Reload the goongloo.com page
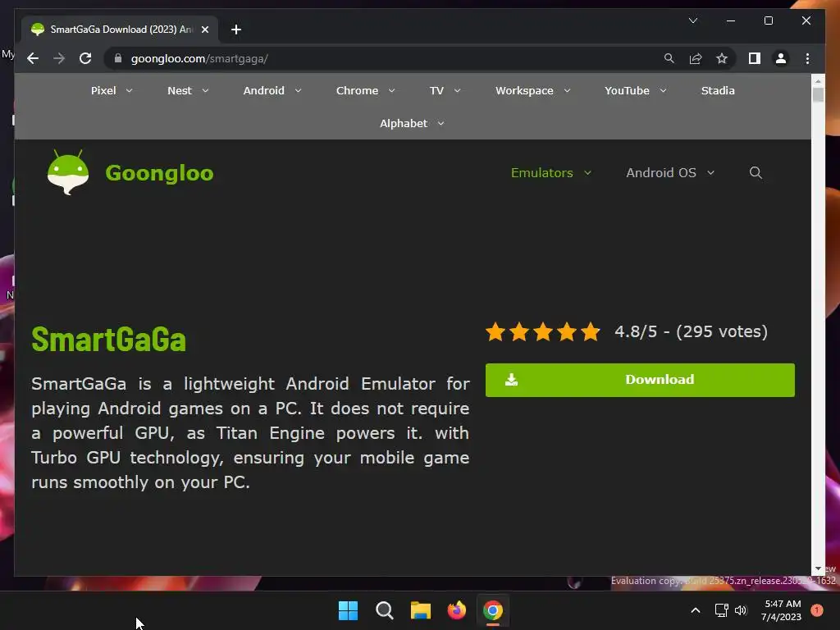This screenshot has height=630, width=840. click(85, 58)
